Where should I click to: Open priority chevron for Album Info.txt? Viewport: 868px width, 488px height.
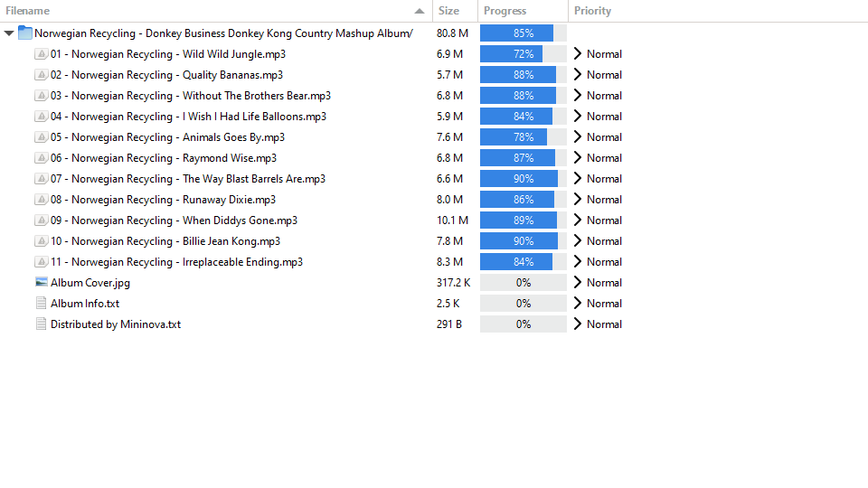coord(578,304)
